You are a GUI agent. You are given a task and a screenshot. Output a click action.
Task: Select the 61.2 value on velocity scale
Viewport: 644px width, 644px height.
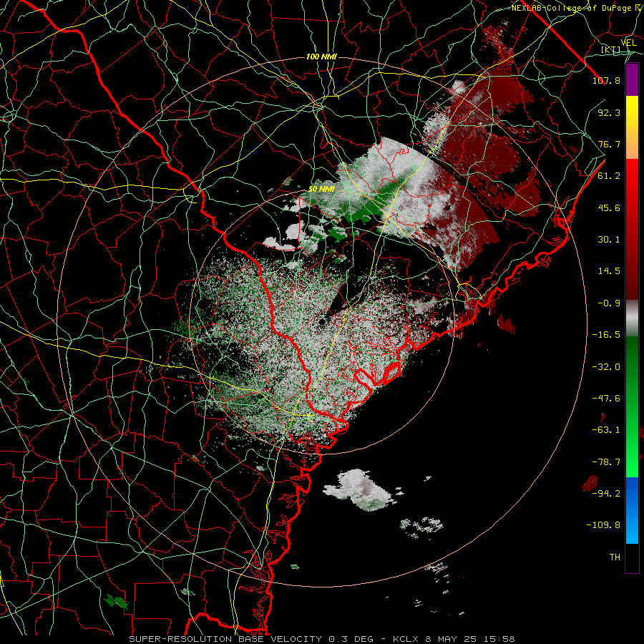pyautogui.click(x=609, y=176)
